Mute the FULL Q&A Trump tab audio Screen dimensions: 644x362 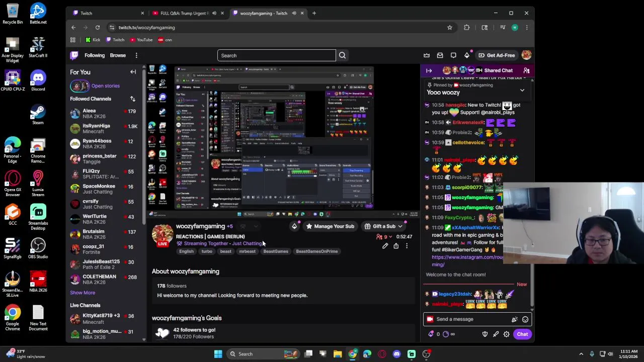[214, 13]
